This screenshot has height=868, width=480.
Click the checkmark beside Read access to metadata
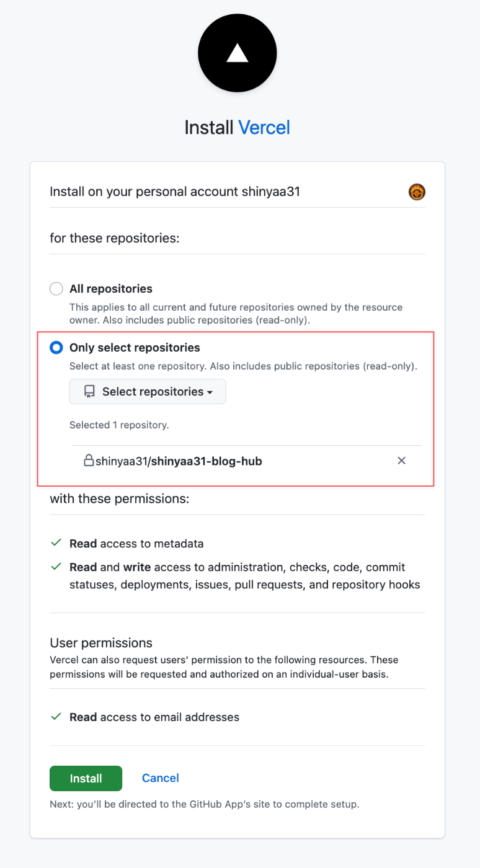[x=56, y=543]
